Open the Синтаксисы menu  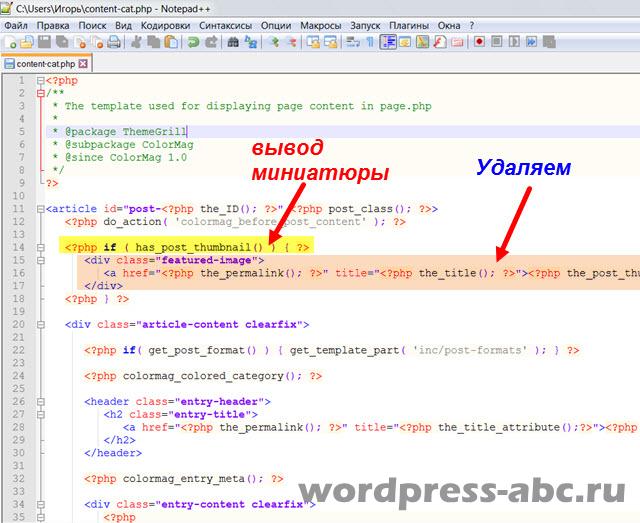[x=225, y=26]
